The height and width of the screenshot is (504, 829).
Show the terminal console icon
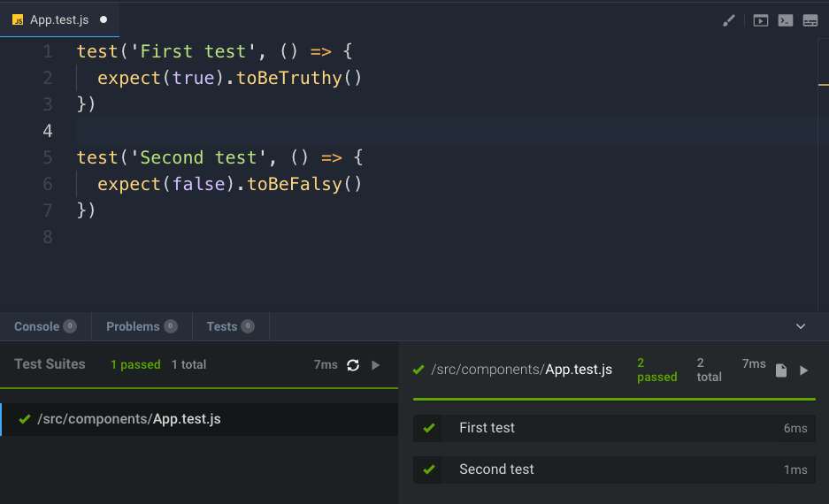coord(785,20)
